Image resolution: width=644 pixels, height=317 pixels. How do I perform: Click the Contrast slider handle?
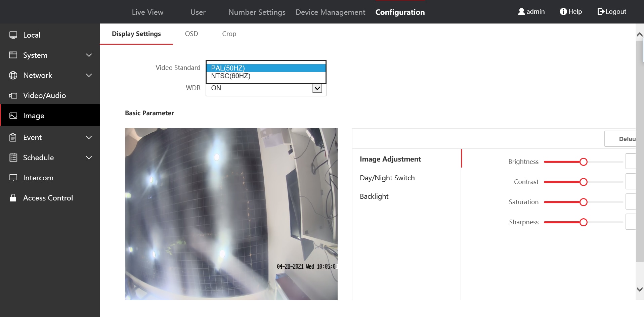click(x=584, y=182)
